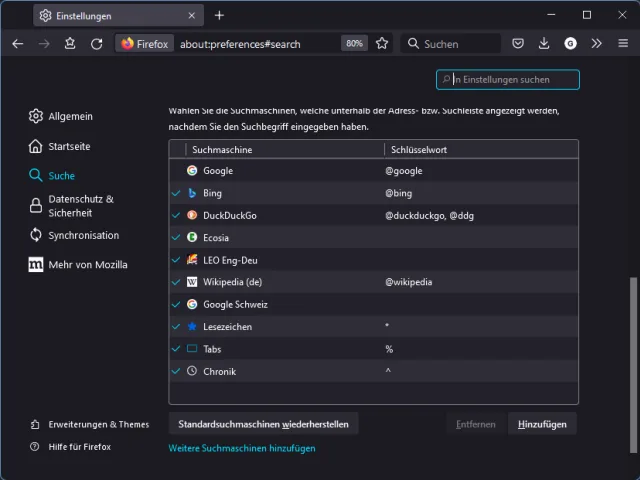This screenshot has width=640, height=480.
Task: Toggle the DuckDuckGo checkbox
Action: coord(177,215)
